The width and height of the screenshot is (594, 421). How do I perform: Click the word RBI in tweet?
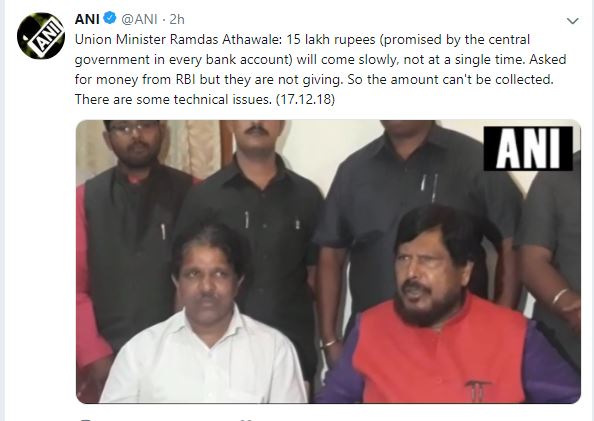(186, 80)
